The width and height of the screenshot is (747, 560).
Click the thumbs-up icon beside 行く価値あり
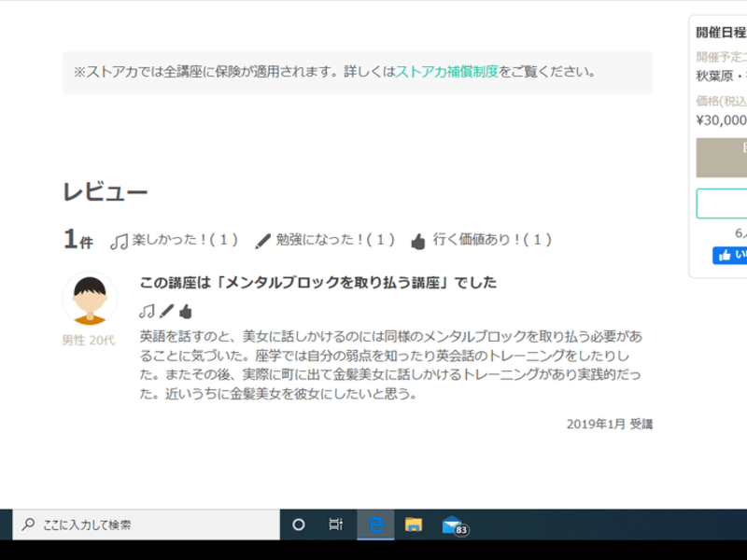[x=417, y=241]
